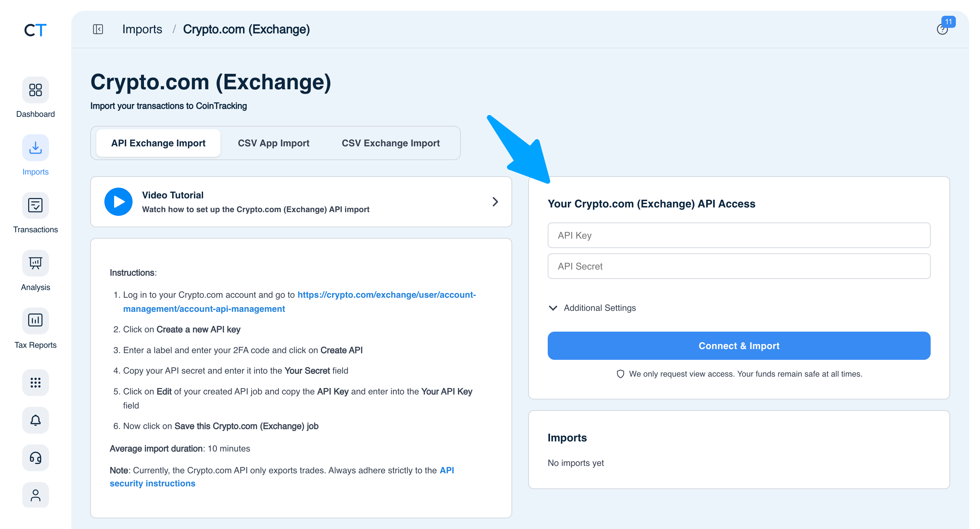Click the Tax Reports label in sidebar
Viewport: 980px width, 529px height.
35,345
